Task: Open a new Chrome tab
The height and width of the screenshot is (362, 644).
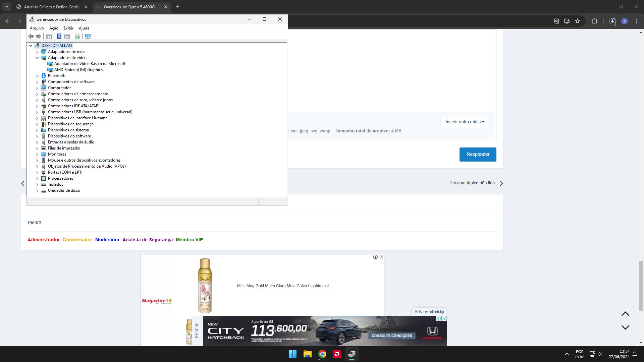Action: click(178, 7)
